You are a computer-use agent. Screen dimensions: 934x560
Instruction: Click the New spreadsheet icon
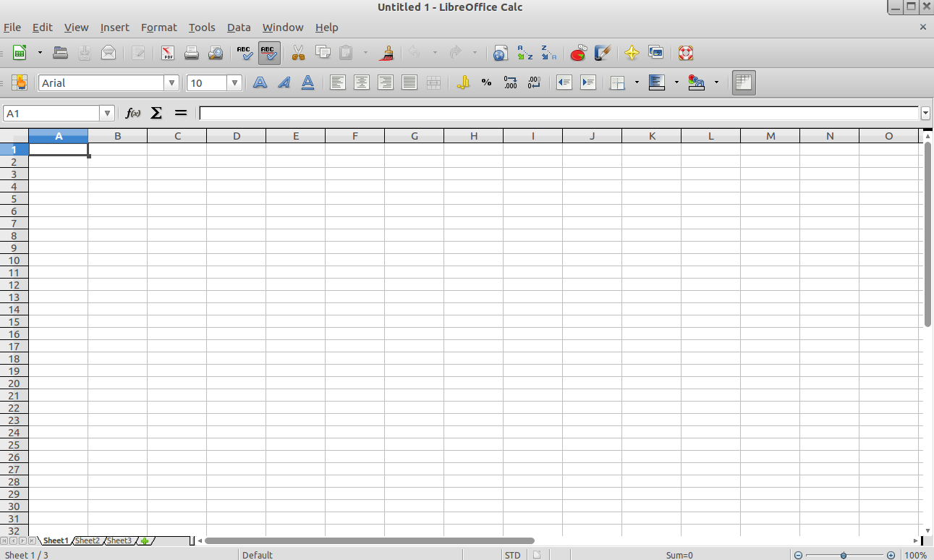coord(20,53)
